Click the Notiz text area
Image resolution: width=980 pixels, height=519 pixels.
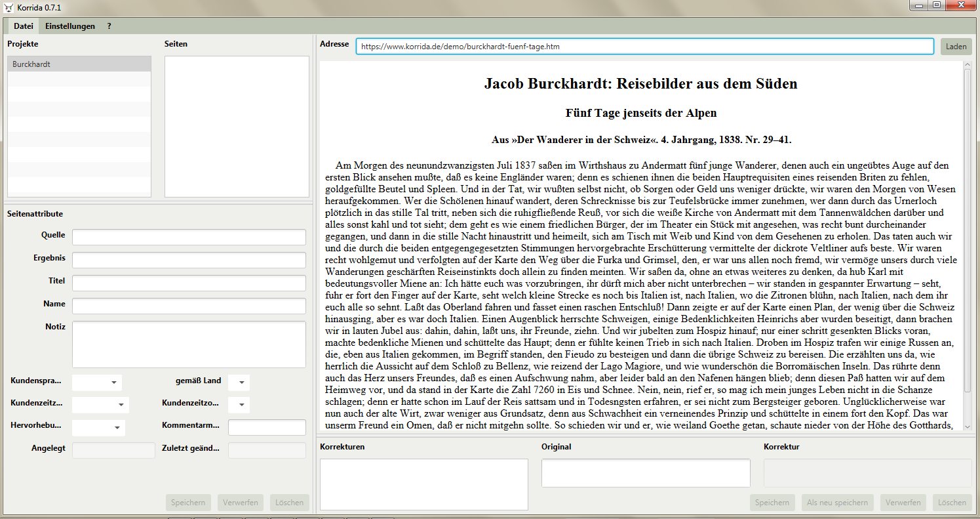(189, 344)
